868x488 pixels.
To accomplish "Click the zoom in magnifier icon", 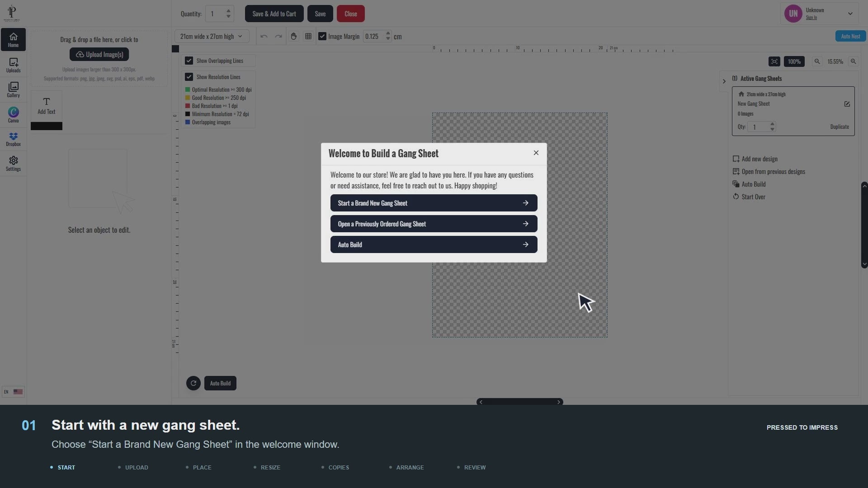I will click(x=854, y=61).
